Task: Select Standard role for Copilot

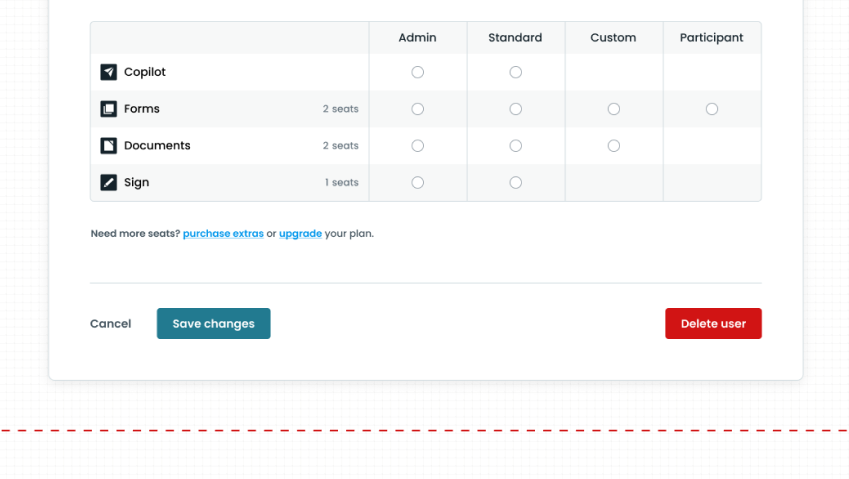Action: pos(515,72)
